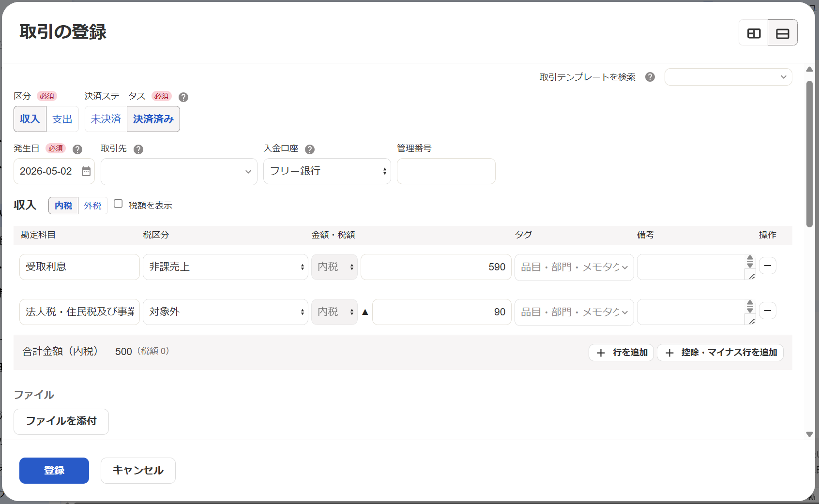This screenshot has width=819, height=504.
Task: Choose 内税 tax mode
Action: coord(63,206)
